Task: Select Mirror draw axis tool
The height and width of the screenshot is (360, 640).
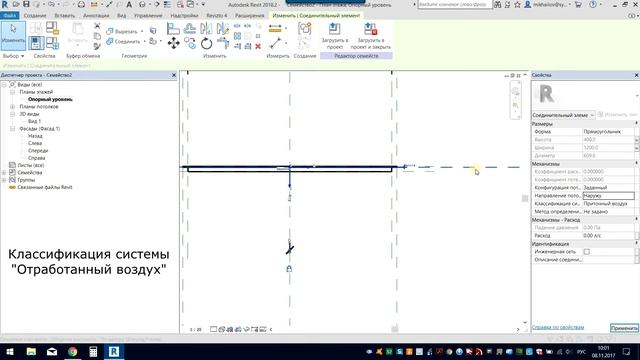Action: (x=223, y=29)
